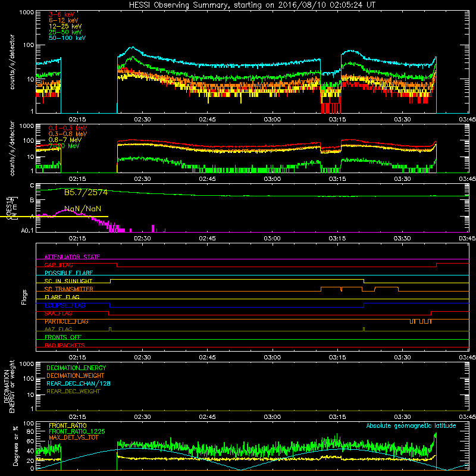The height and width of the screenshot is (476, 476).
Task: Click the Flags y-axis title
Action: (24, 297)
